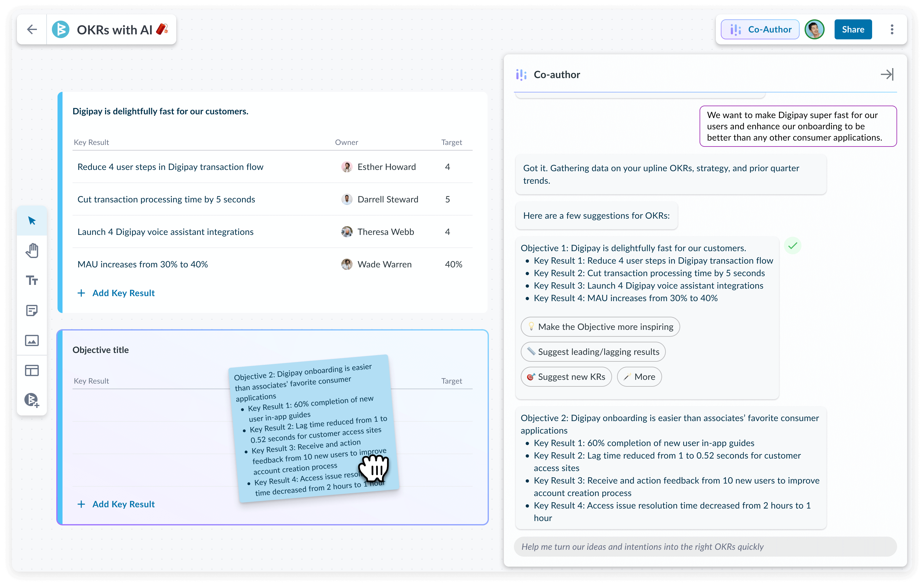Click the green checkmark beside Objective 1
Image resolution: width=924 pixels, height=586 pixels.
pos(792,246)
